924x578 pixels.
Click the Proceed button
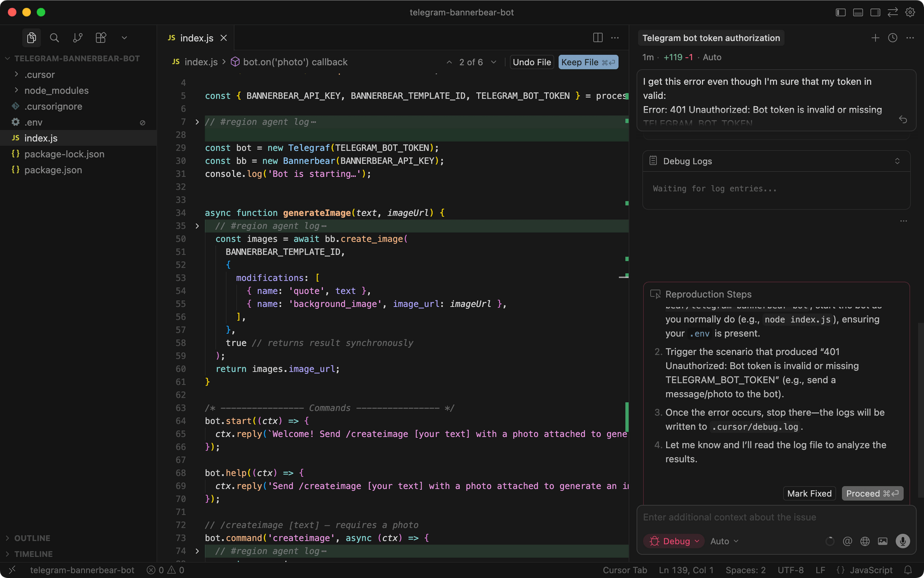pyautogui.click(x=872, y=493)
